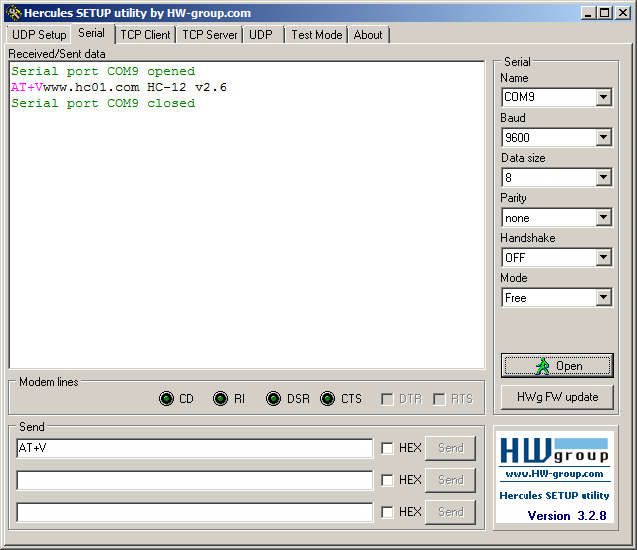Click the HWg FW update button

point(557,397)
